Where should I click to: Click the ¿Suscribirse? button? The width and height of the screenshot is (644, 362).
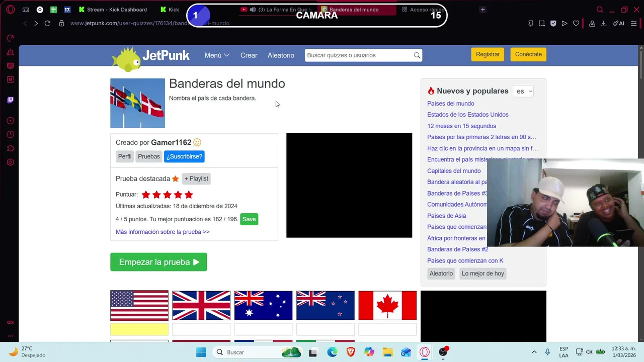pyautogui.click(x=184, y=156)
